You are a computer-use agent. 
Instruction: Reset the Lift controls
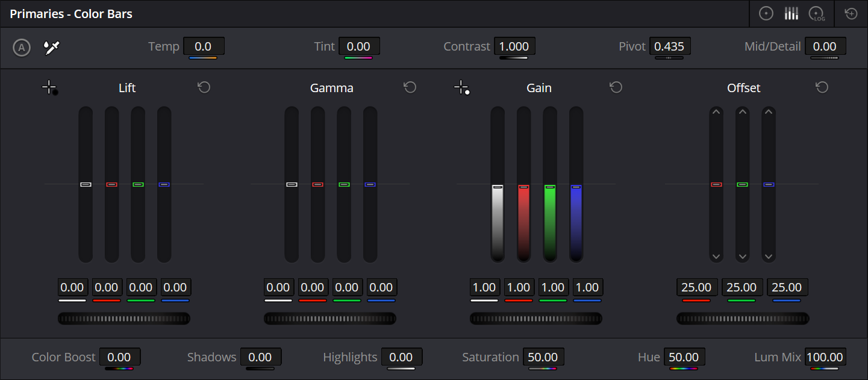point(204,88)
